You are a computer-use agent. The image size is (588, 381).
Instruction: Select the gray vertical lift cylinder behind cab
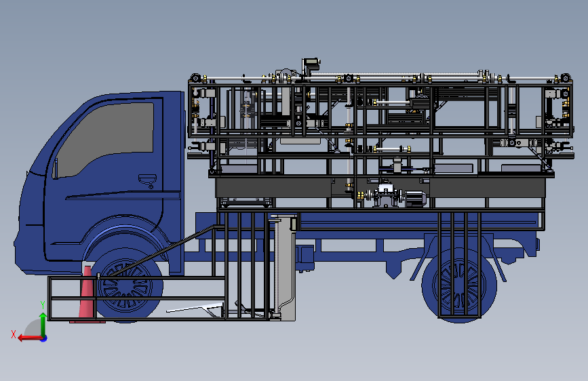[x=285, y=267]
